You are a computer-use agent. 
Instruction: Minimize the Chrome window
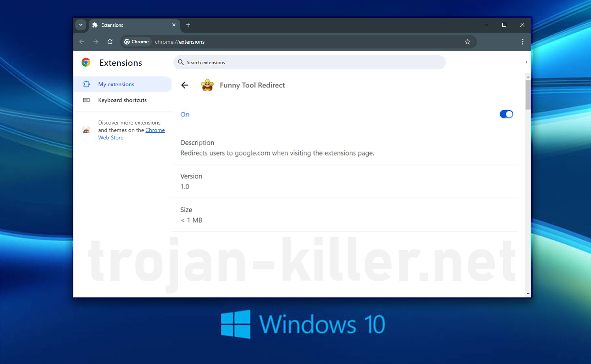point(486,25)
